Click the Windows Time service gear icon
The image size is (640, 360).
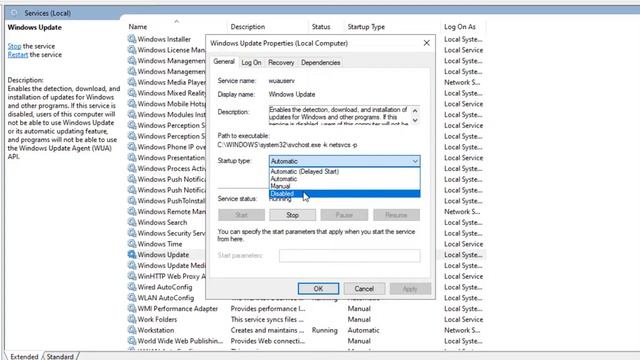(x=132, y=244)
